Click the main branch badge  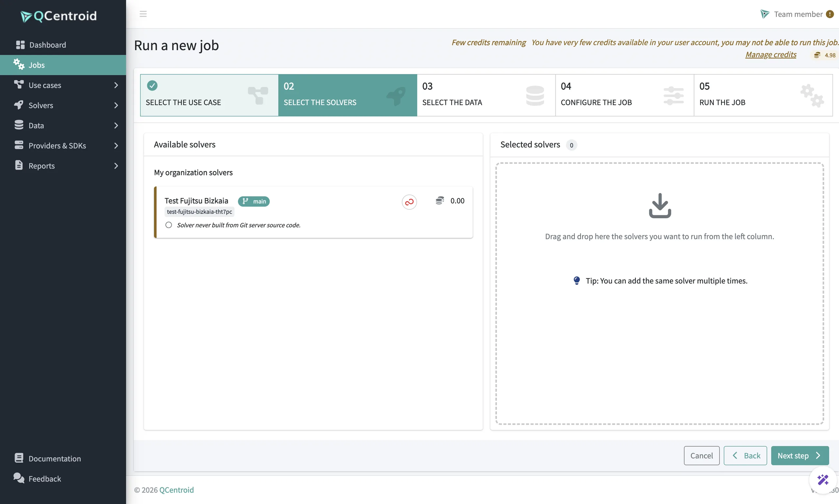(254, 202)
